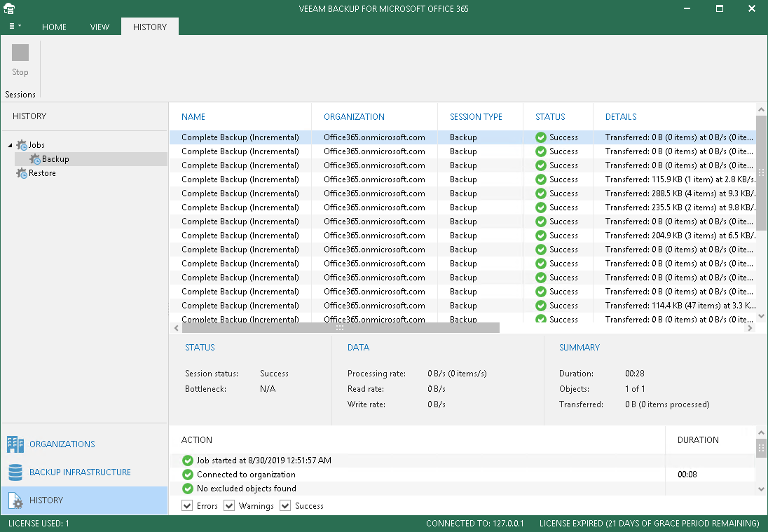Image resolution: width=768 pixels, height=532 pixels.
Task: Uncheck the Errors filter checkbox
Action: [x=187, y=505]
